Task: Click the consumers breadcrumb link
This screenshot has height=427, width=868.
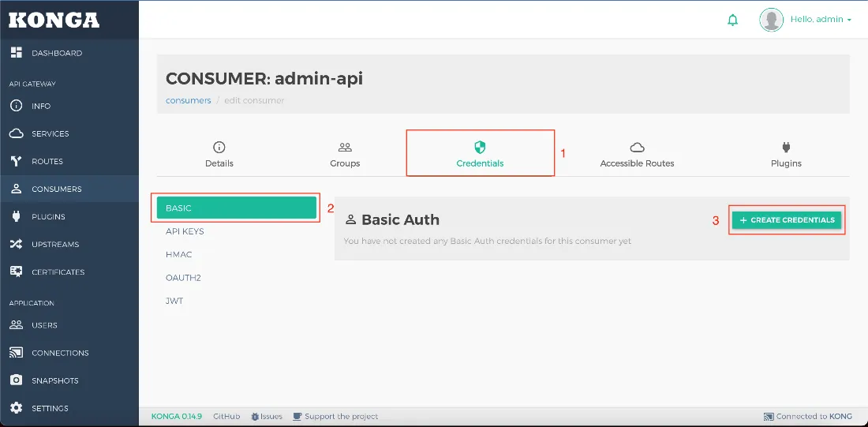Action: click(x=189, y=101)
